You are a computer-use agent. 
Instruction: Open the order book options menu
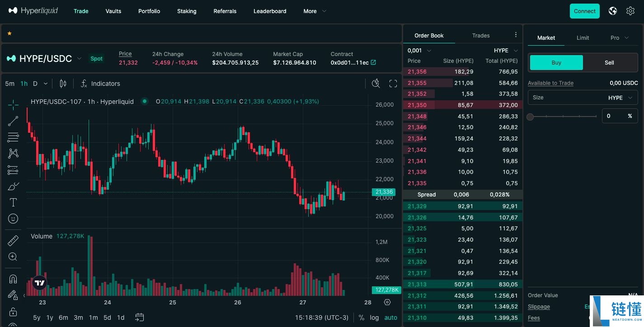pyautogui.click(x=516, y=35)
